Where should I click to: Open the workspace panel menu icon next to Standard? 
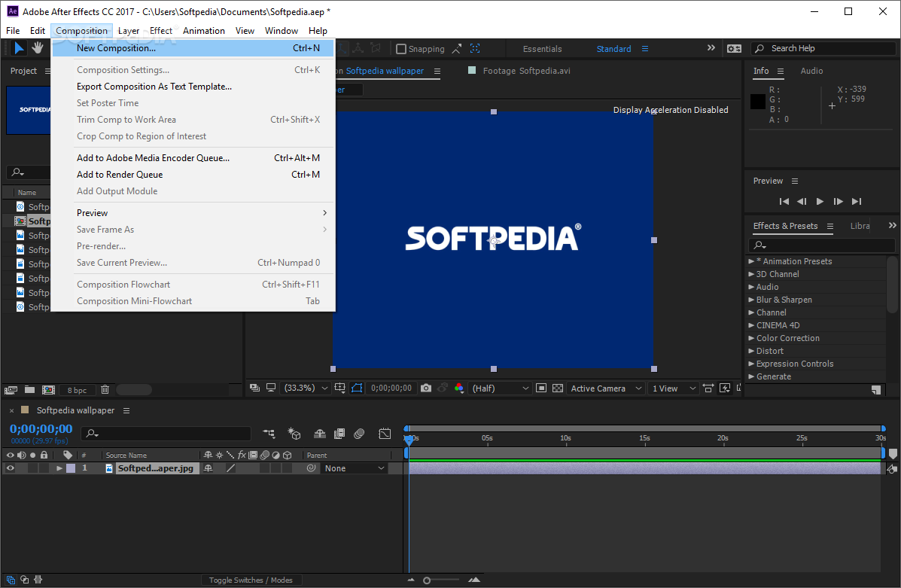(645, 49)
